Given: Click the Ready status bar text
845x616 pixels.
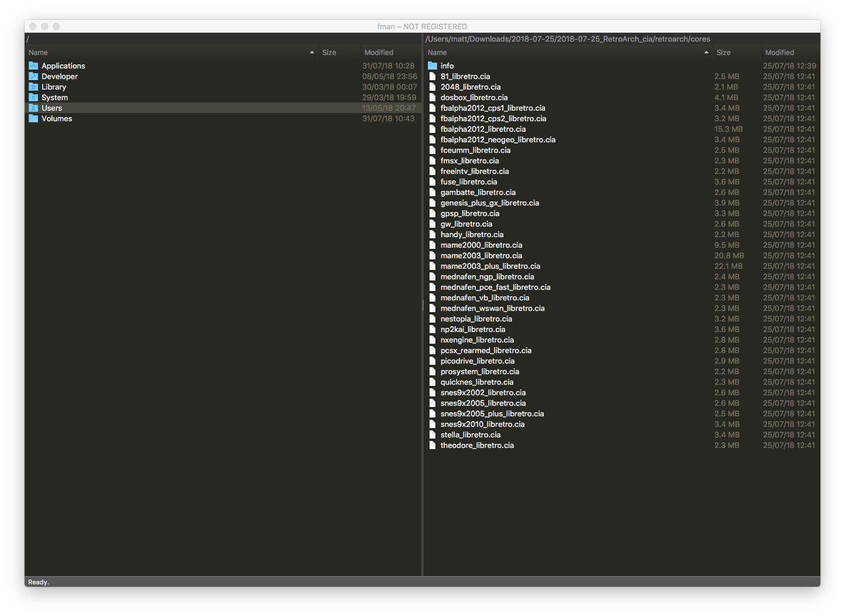Looking at the screenshot, I should [x=38, y=581].
